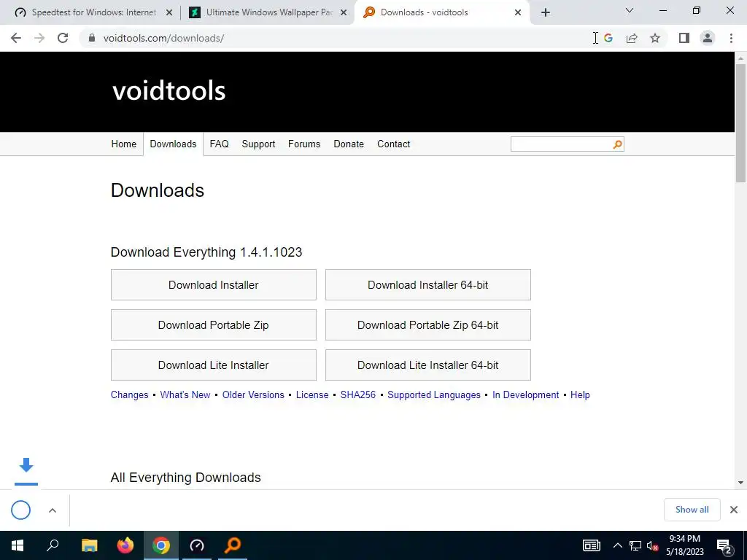This screenshot has height=560, width=747.
Task: Open a new browser tab
Action: coord(546,12)
